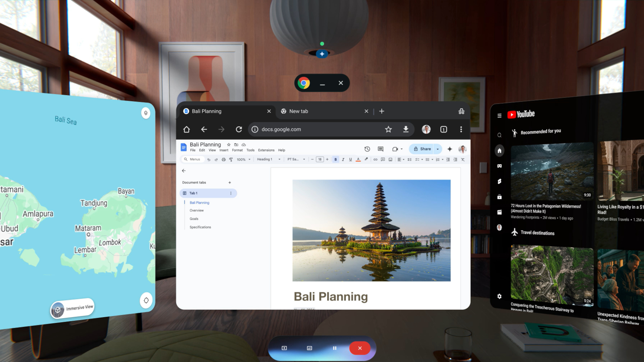Open the comments panel icon
Viewport: 644px width, 362px height.
[381, 149]
